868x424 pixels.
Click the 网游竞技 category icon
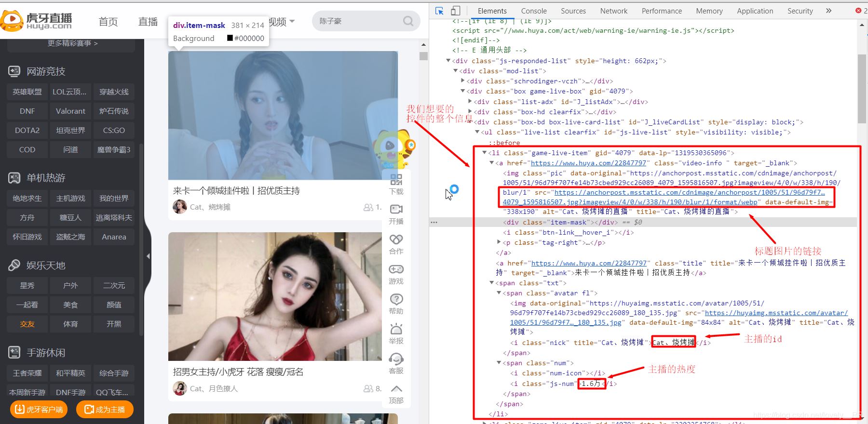14,71
